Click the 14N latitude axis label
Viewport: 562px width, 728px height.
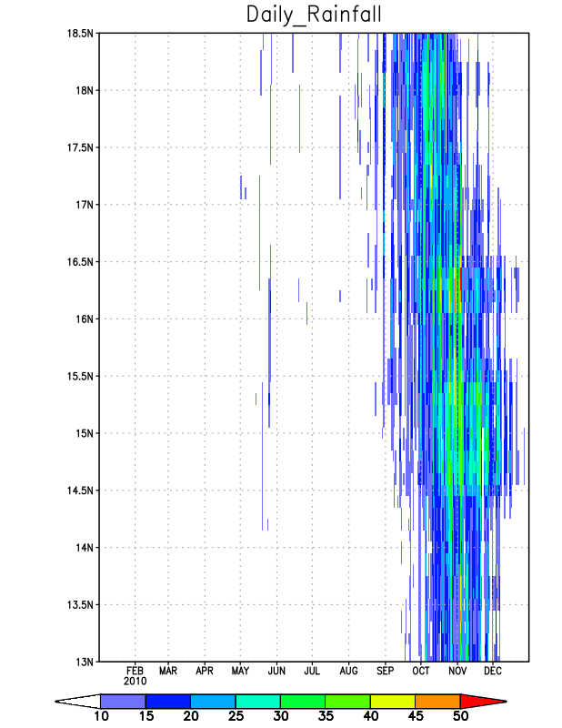pyautogui.click(x=85, y=548)
